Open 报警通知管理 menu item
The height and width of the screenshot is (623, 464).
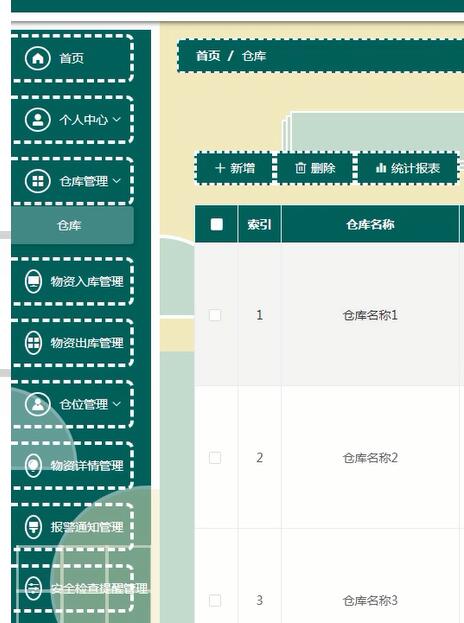pyautogui.click(x=72, y=527)
